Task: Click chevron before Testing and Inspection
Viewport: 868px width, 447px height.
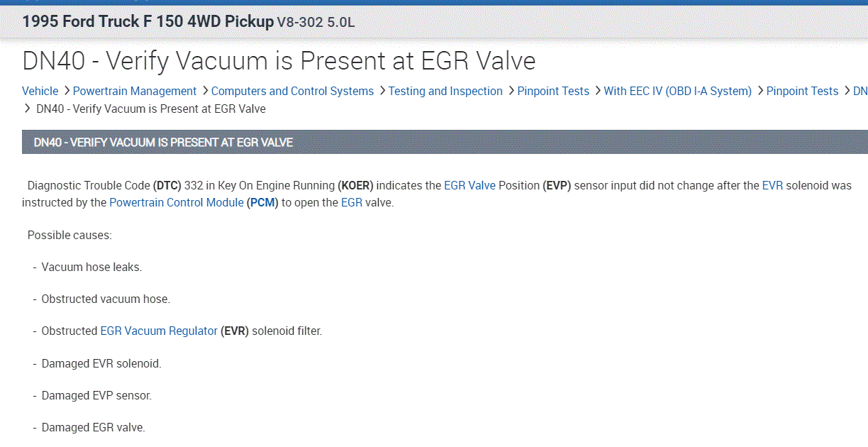Action: point(382,91)
